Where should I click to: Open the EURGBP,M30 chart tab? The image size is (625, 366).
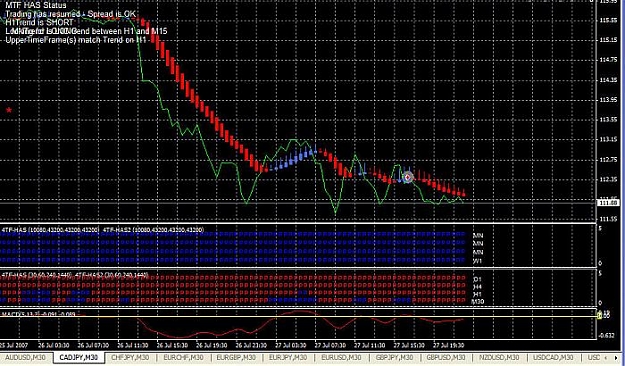[x=236, y=358]
